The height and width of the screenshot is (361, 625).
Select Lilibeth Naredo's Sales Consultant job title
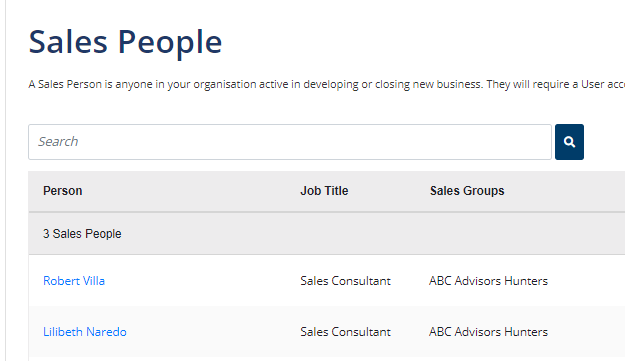pyautogui.click(x=345, y=332)
